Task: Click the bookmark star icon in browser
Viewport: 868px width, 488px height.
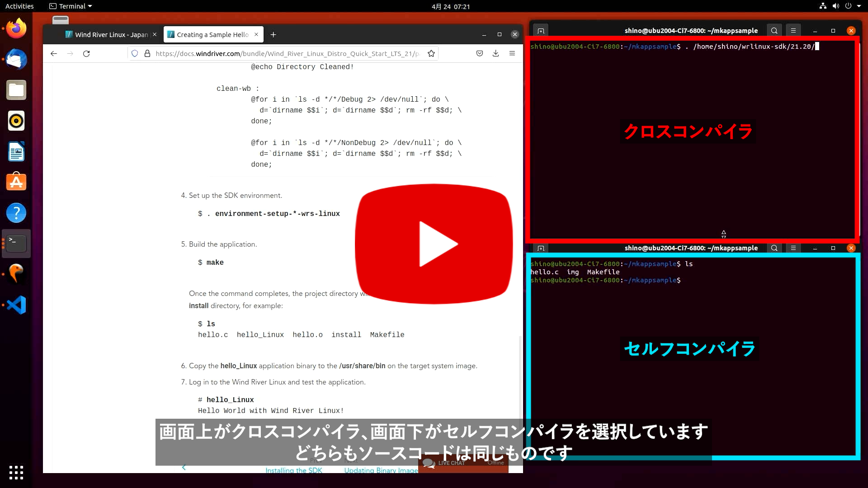Action: [x=432, y=54]
